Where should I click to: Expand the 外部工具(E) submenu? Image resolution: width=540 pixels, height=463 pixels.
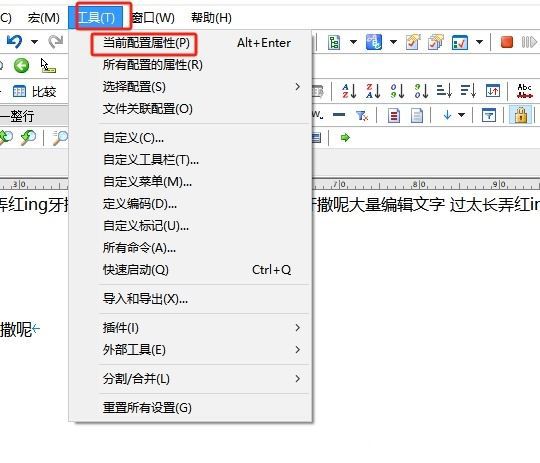(190, 350)
